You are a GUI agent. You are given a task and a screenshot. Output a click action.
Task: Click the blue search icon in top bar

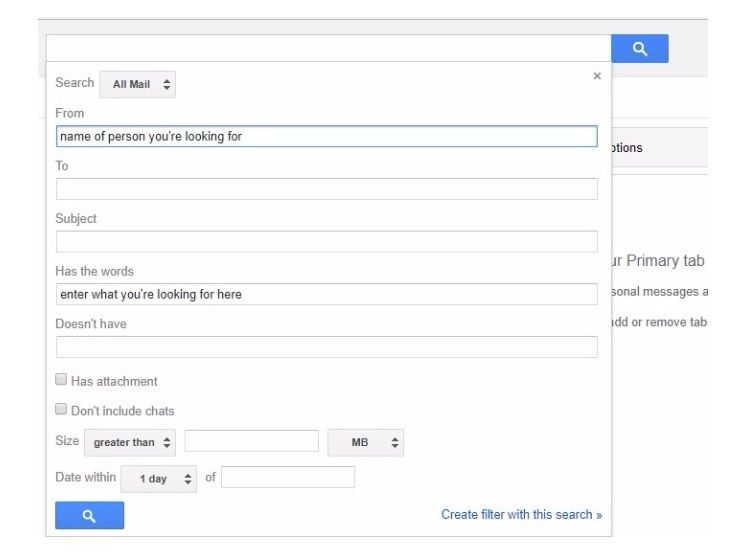click(x=640, y=49)
